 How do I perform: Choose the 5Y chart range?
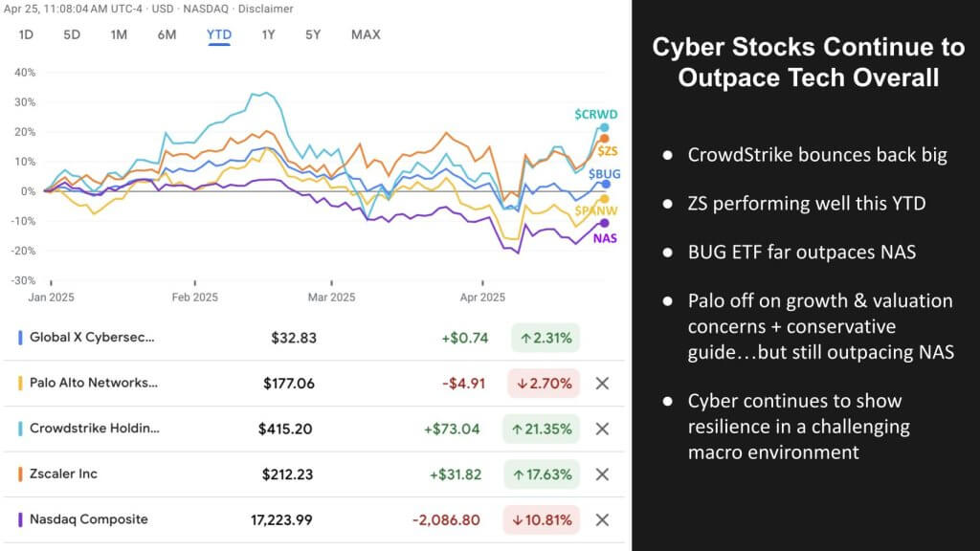pyautogui.click(x=313, y=34)
